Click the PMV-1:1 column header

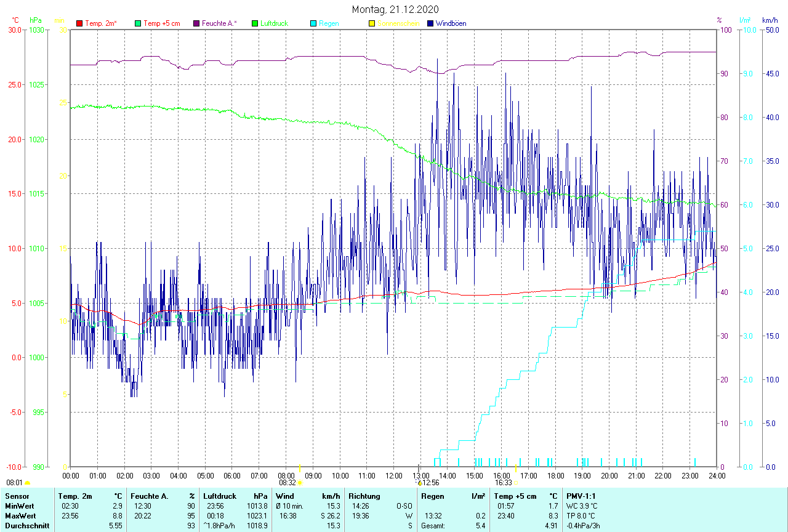(581, 496)
